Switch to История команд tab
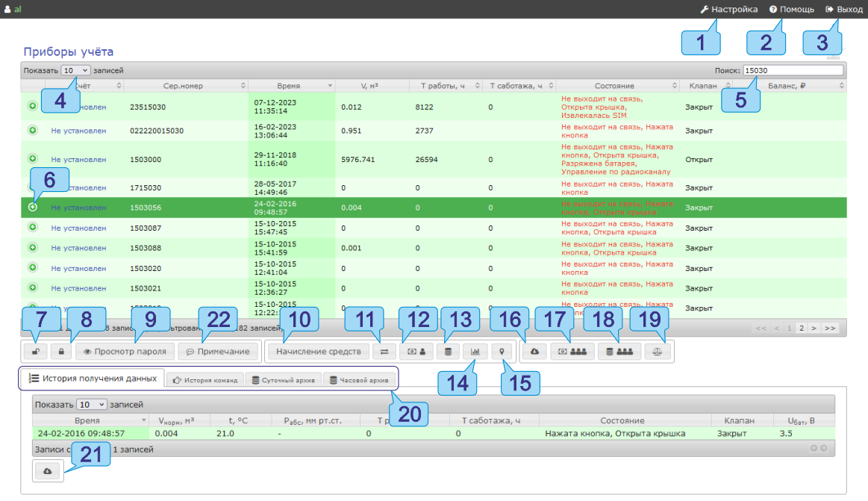Viewport: 868px width, 501px height. click(204, 380)
